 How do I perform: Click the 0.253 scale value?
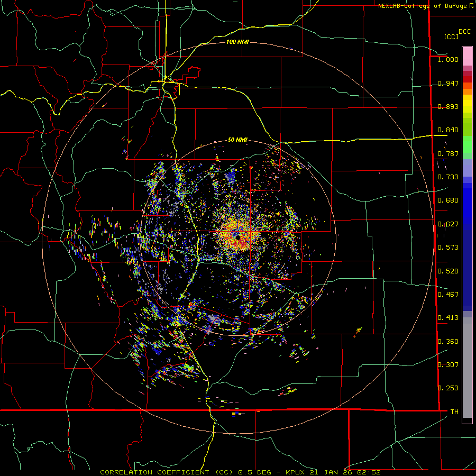[448, 388]
